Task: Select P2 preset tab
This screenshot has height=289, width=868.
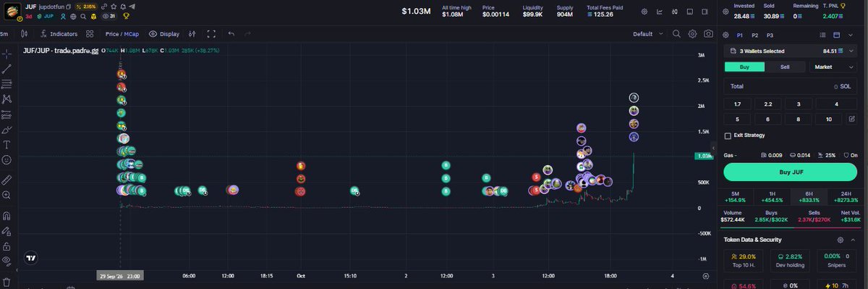Action: (754, 35)
